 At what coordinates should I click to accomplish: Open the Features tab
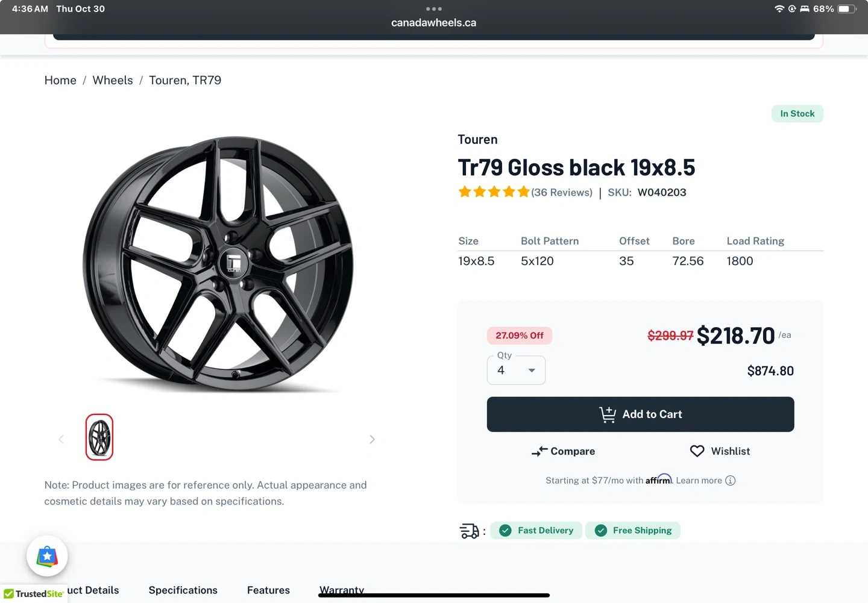click(x=268, y=590)
